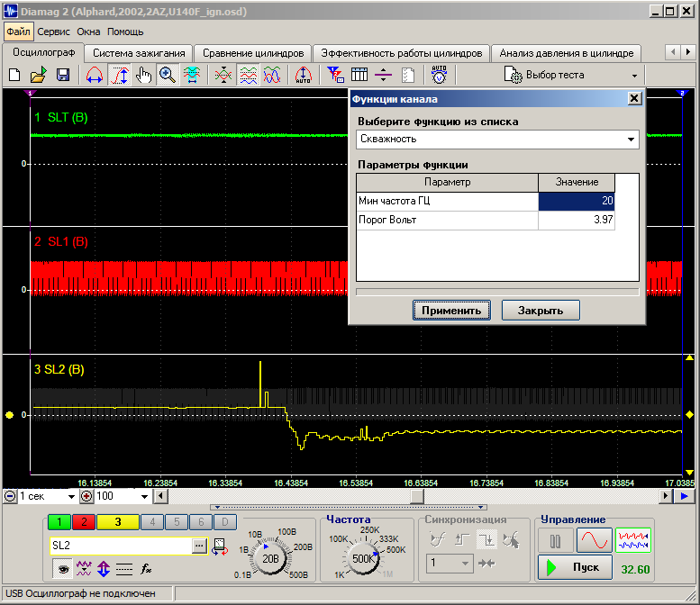Select channel 1 green button
Screen dimensions: 700x605
pos(59,522)
